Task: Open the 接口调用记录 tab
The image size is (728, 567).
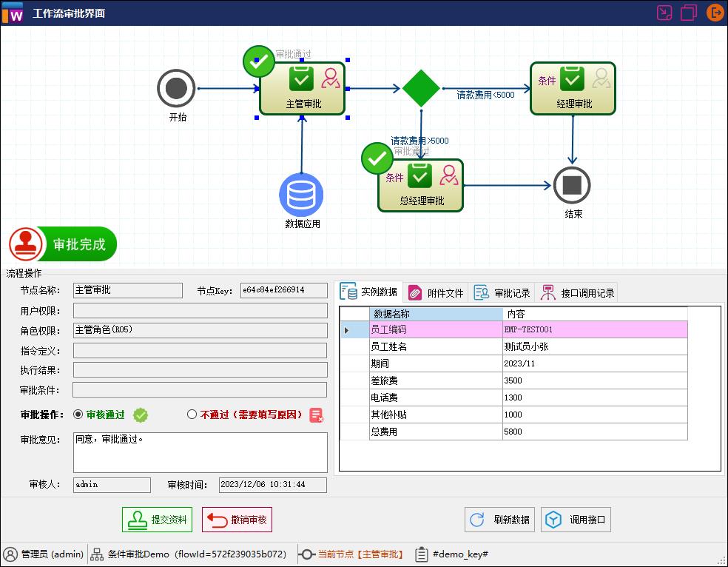Action: point(578,293)
